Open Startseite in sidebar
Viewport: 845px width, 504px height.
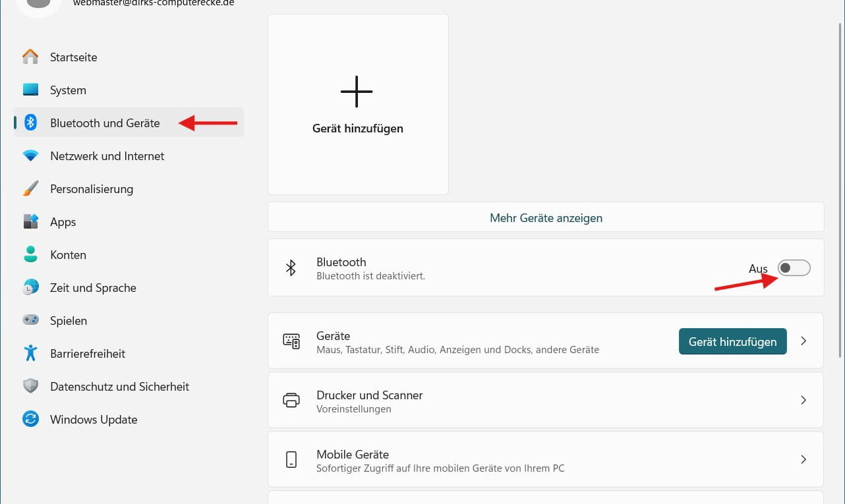(129, 57)
